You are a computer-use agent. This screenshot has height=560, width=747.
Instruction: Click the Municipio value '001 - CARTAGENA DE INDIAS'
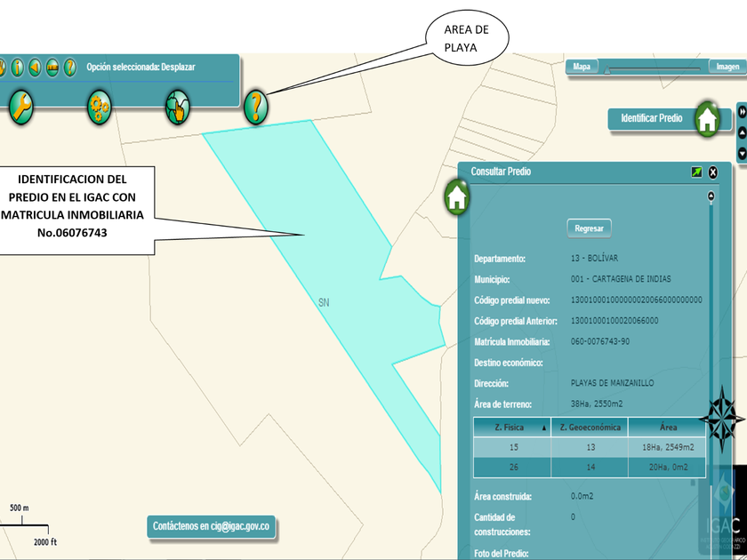[621, 279]
